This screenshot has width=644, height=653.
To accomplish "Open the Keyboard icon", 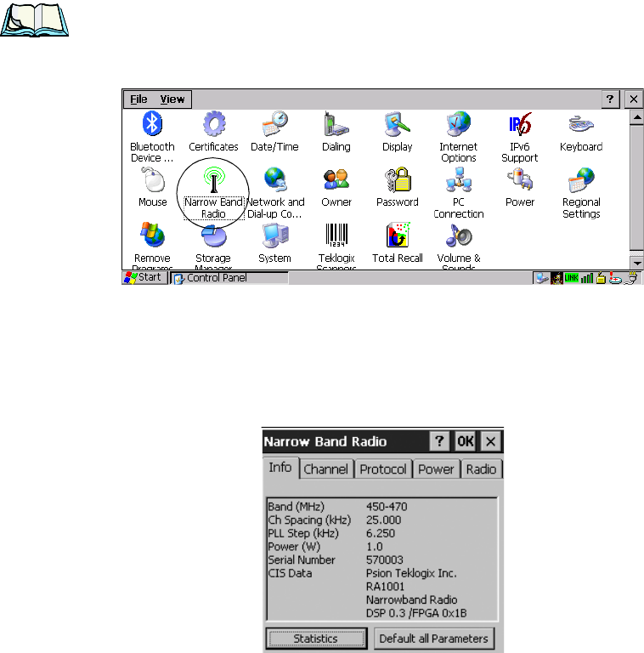I will [581, 123].
